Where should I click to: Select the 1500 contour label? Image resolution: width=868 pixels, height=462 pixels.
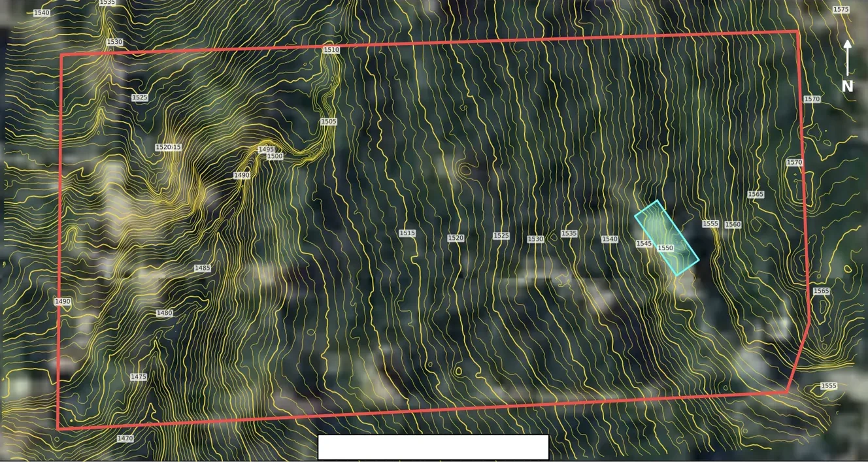tap(275, 156)
